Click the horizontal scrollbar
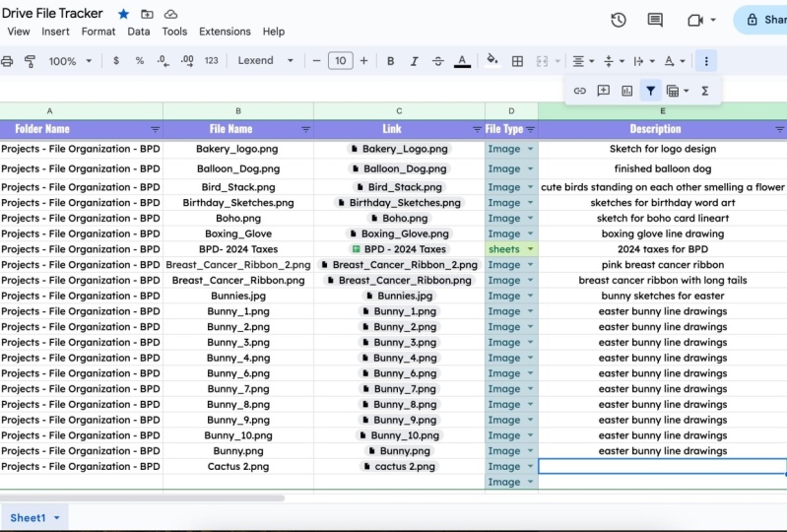The width and height of the screenshot is (787, 532). (x=142, y=499)
